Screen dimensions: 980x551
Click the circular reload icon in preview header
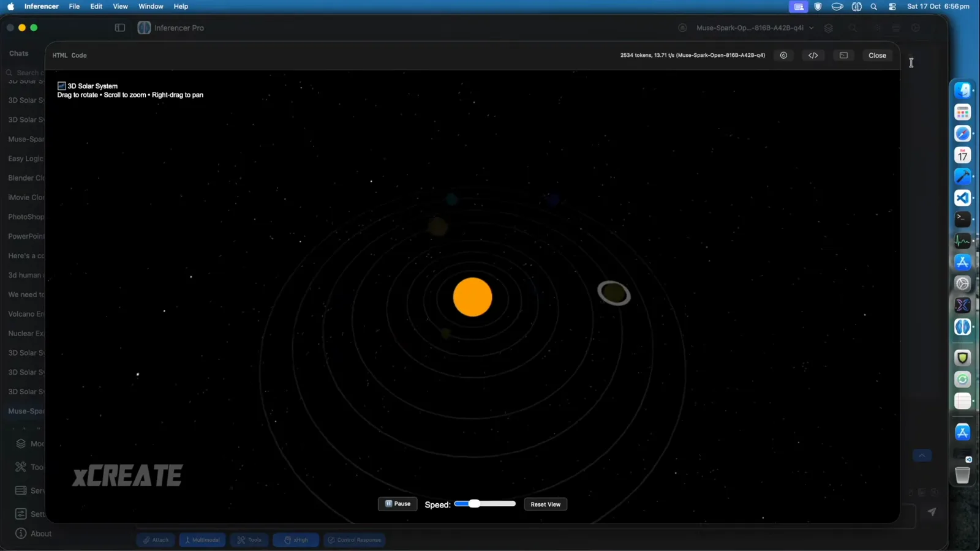[783, 55]
